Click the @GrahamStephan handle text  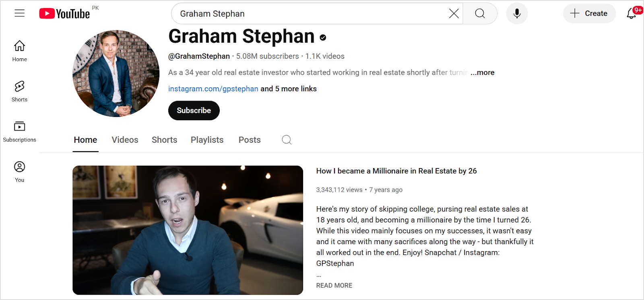click(199, 56)
